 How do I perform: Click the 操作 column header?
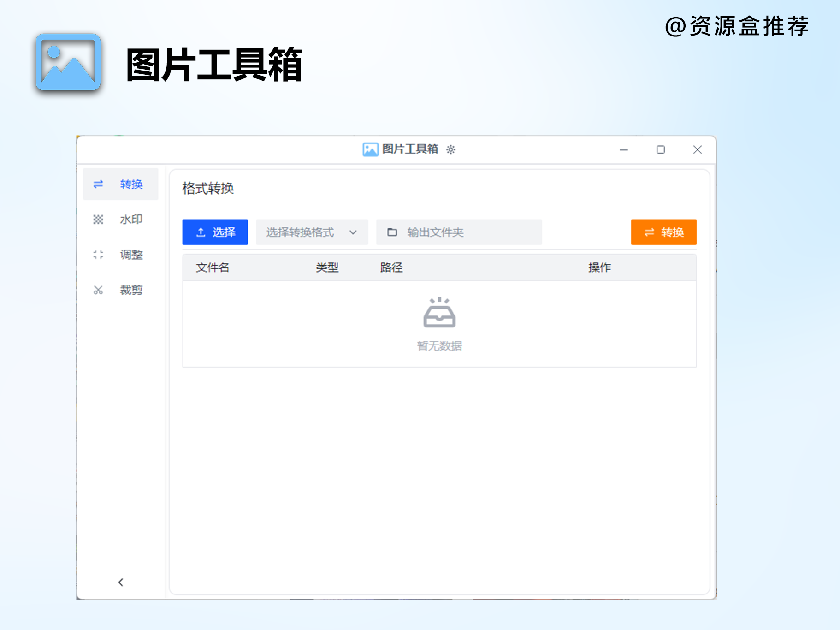[600, 267]
